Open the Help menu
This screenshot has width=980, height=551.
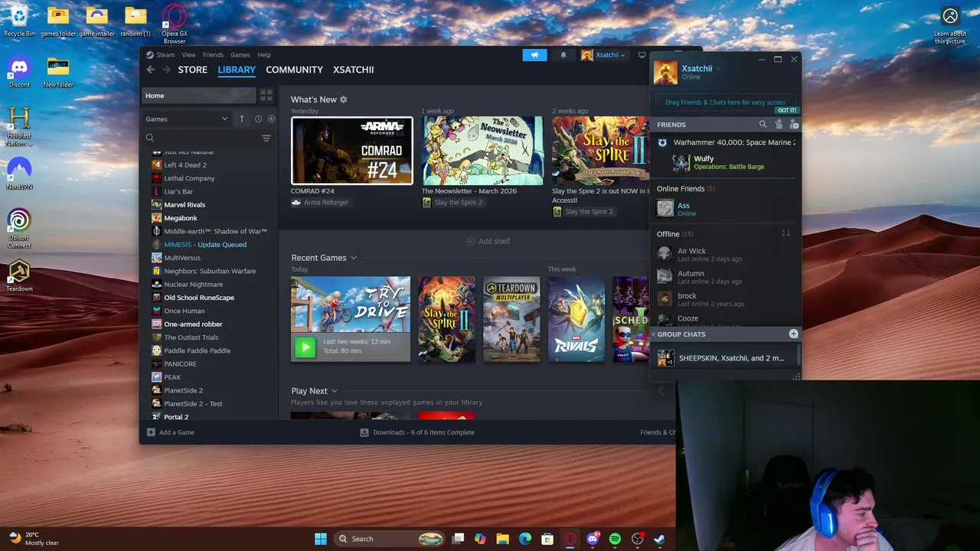click(x=264, y=55)
